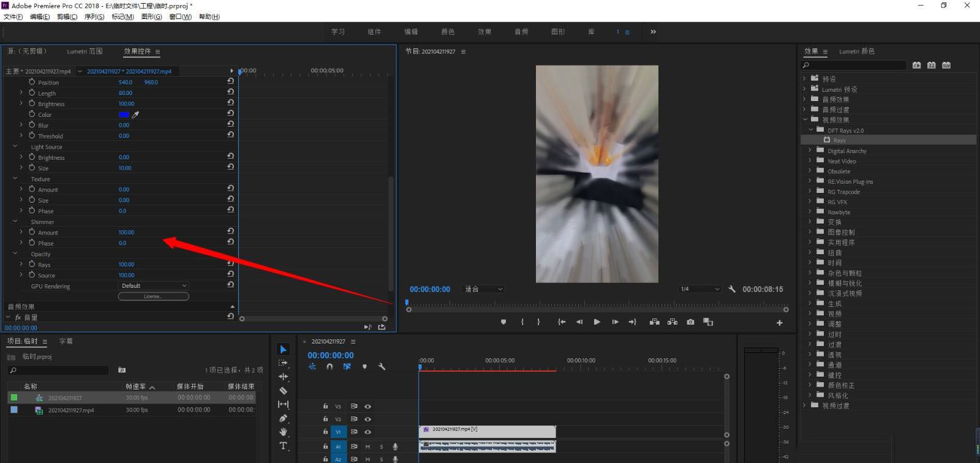This screenshot has width=980, height=463.
Task: Play the program monitor
Action: click(x=597, y=322)
